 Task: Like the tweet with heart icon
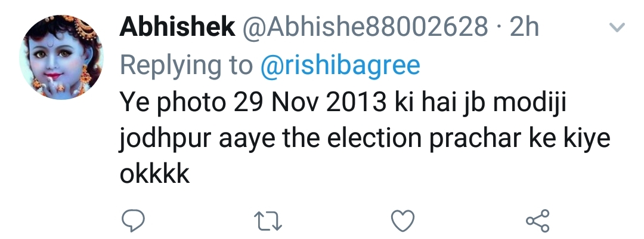(402, 222)
